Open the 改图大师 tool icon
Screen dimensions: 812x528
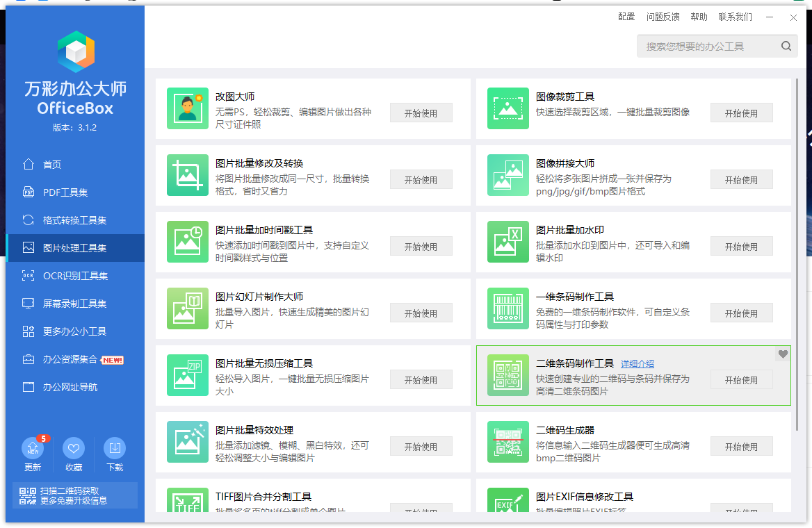188,108
